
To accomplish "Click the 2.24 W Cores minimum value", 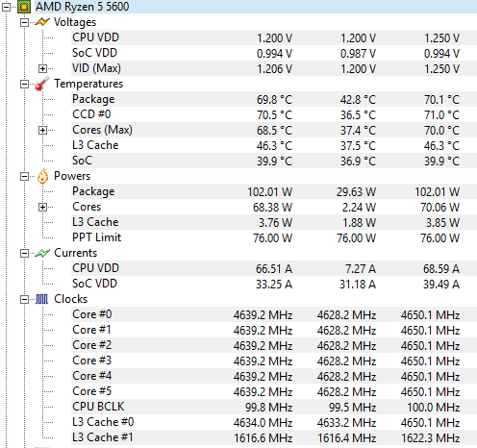I will 359,208.
